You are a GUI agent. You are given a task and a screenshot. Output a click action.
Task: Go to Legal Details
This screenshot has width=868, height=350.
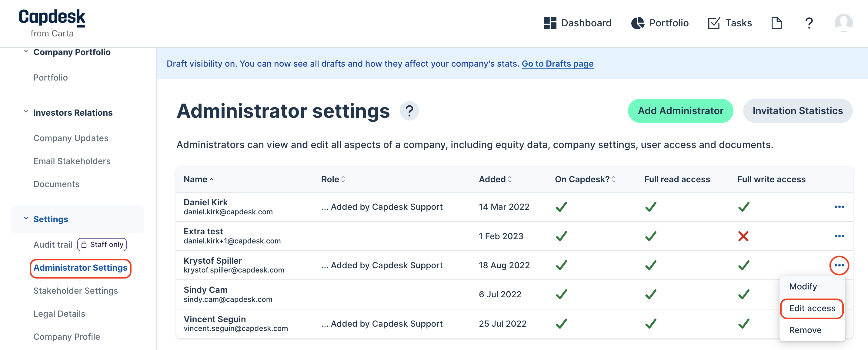coord(59,314)
